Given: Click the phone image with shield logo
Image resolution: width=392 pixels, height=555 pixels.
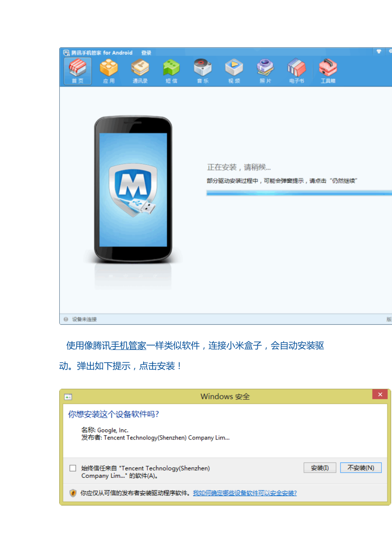Looking at the screenshot, I should point(133,190).
